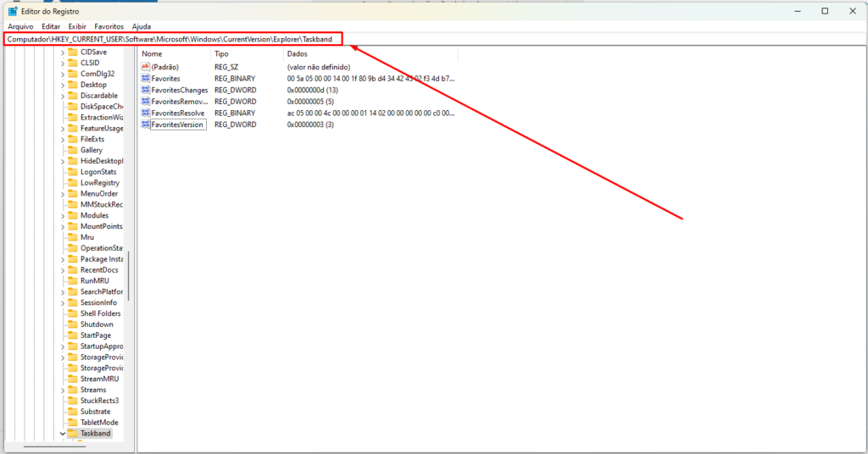Screen dimensions: 868x454
Task: Expand the Streams key
Action: click(x=63, y=390)
